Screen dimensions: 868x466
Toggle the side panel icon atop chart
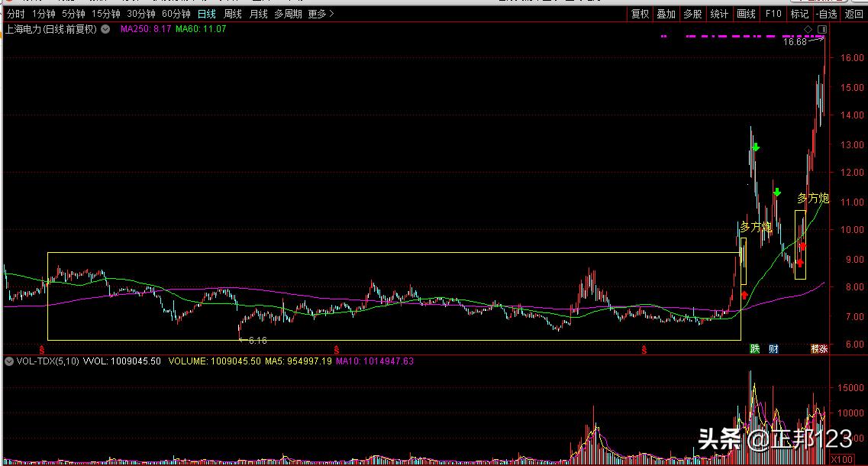click(x=822, y=29)
